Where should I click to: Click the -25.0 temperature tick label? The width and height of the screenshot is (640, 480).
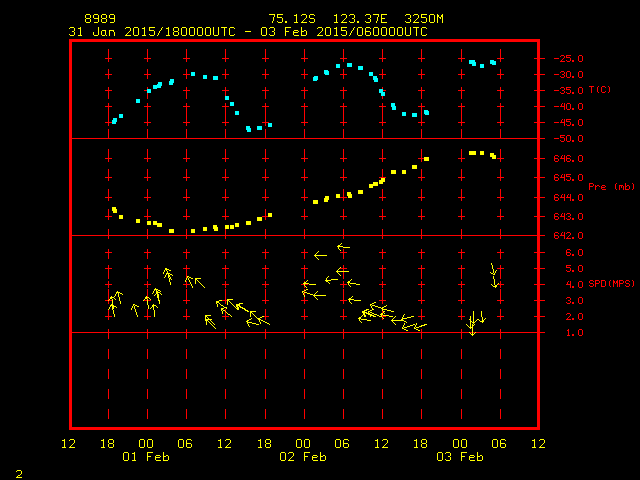(569, 58)
